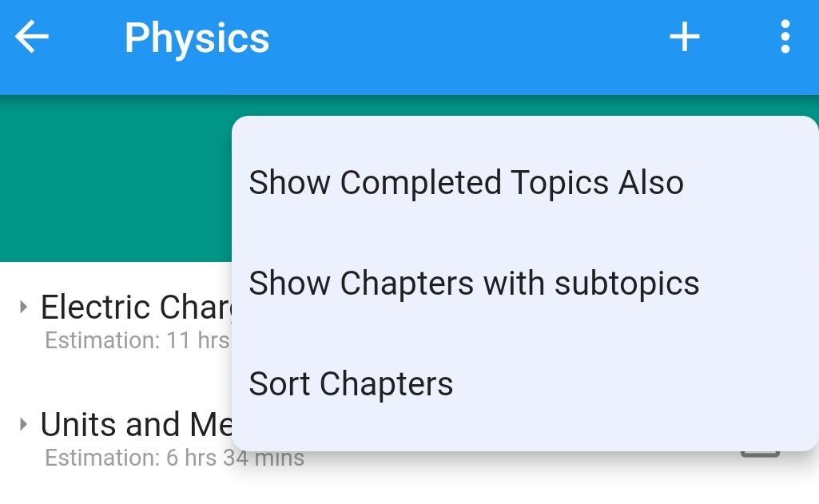Expand the Electric Charges chapter triangle
Image resolution: width=819 pixels, height=504 pixels.
coord(23,307)
